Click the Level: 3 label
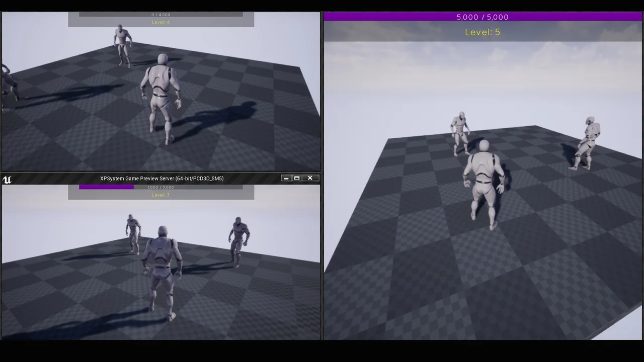 (160, 195)
